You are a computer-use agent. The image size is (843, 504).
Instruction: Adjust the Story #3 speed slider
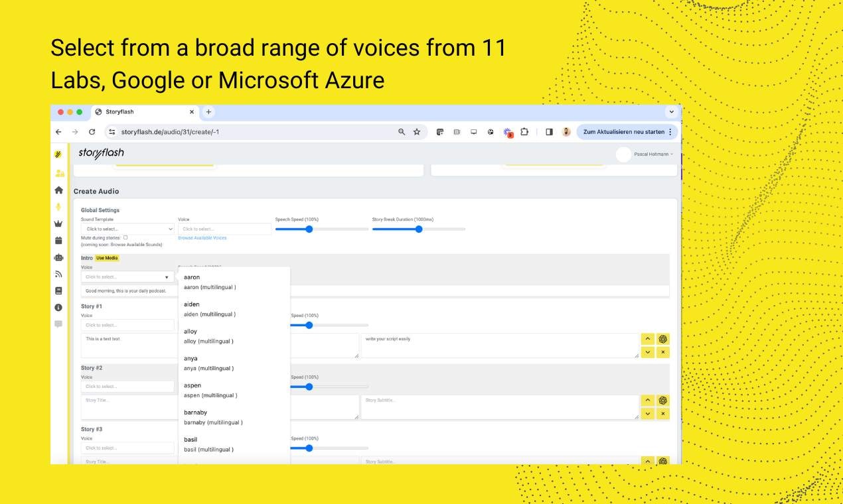point(329,448)
